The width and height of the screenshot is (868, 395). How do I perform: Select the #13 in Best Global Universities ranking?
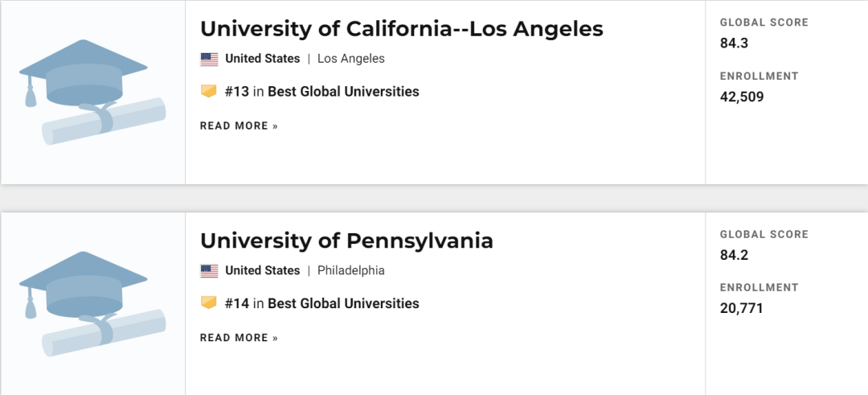coord(322,92)
